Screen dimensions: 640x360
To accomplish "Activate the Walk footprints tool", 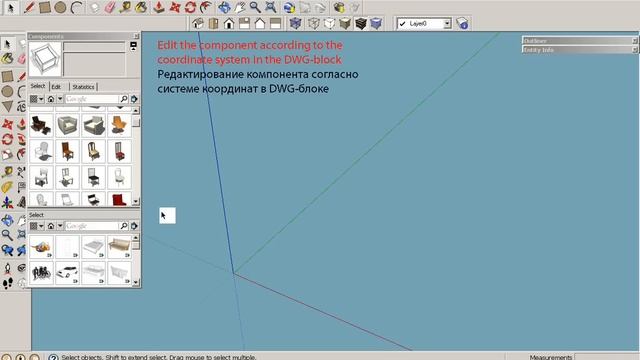I will coord(7,283).
